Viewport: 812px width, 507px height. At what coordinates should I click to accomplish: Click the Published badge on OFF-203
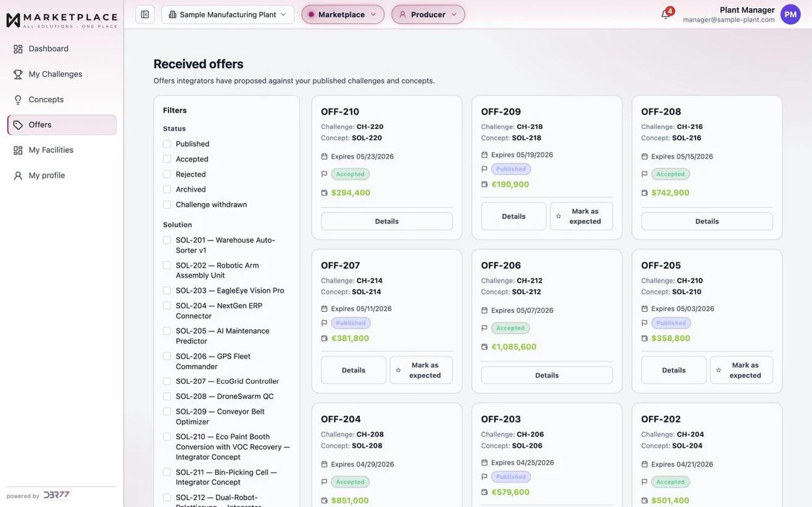pyautogui.click(x=511, y=476)
